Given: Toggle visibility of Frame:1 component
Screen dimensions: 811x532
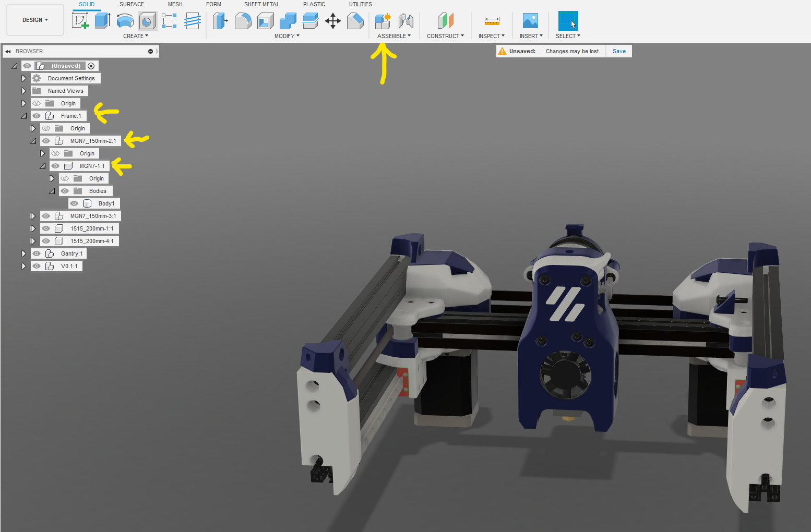Looking at the screenshot, I should click(x=37, y=116).
